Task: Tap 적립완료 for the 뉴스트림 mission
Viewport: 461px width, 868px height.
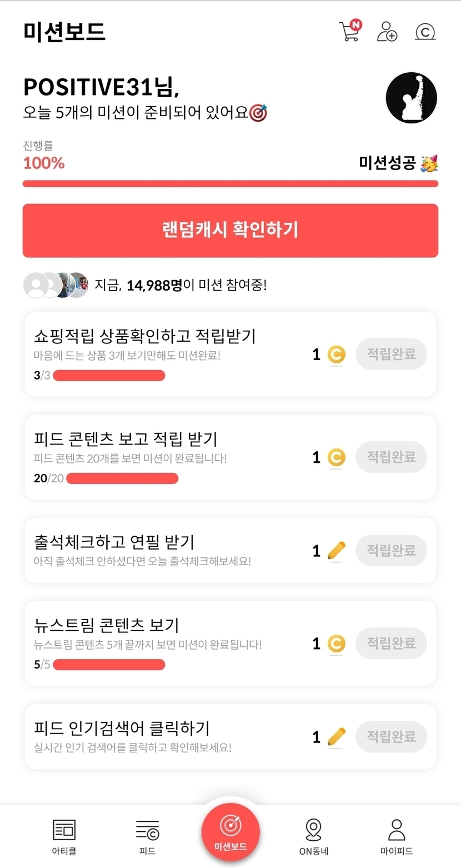Action: (391, 643)
